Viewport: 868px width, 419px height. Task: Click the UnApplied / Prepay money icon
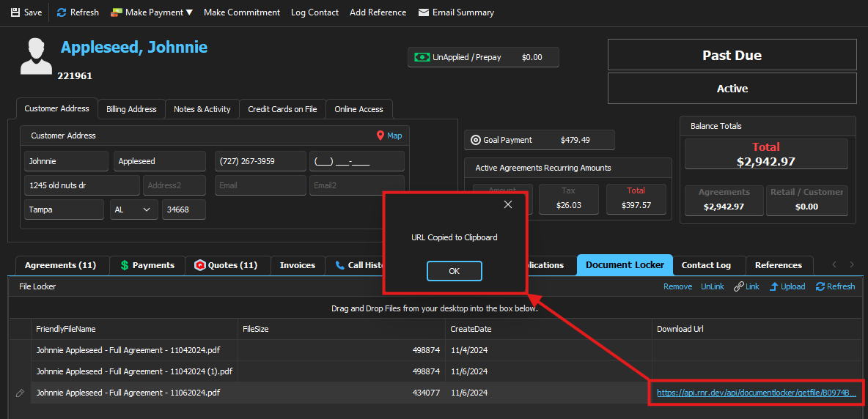coord(422,57)
